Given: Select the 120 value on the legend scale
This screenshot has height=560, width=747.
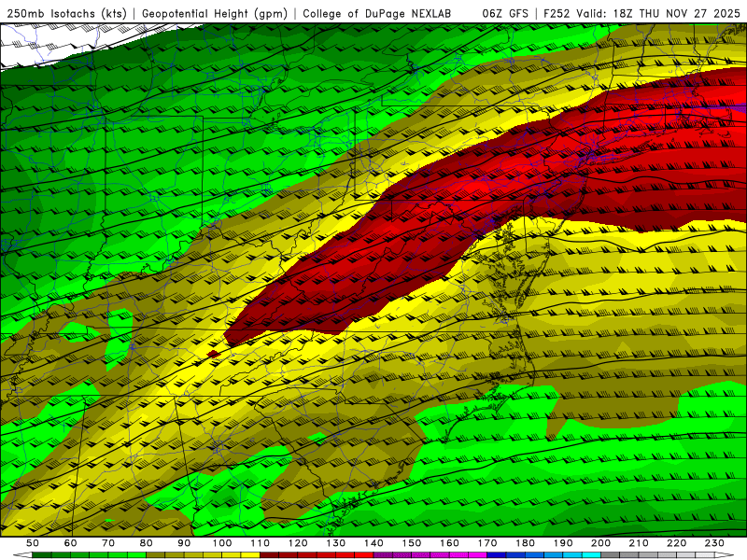Looking at the screenshot, I should tap(298, 543).
